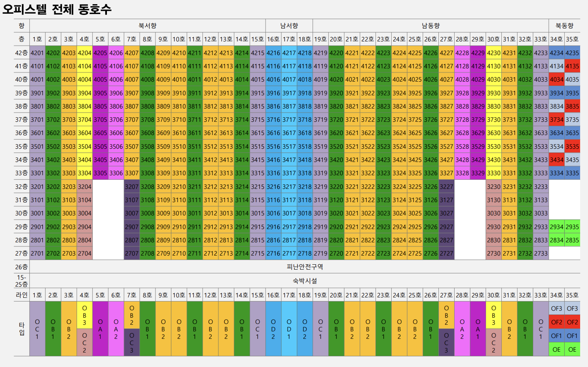The image size is (588, 367).
Task: Click the yellow OB3 type cell under 4호
Action: click(x=85, y=315)
